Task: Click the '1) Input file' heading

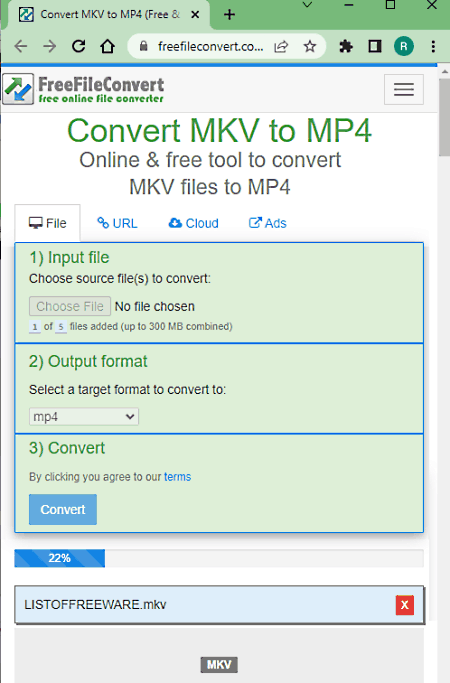Action: tap(69, 257)
